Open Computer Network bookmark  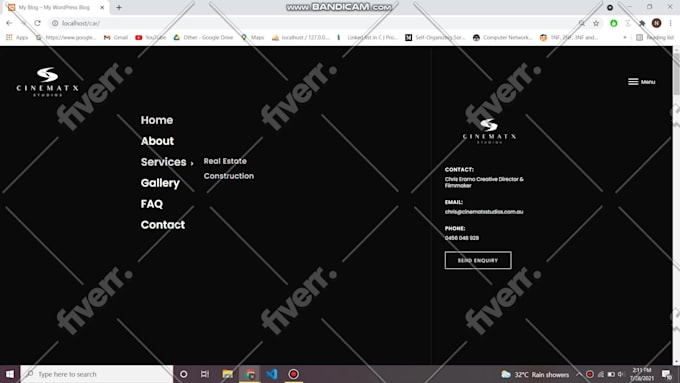[502, 37]
